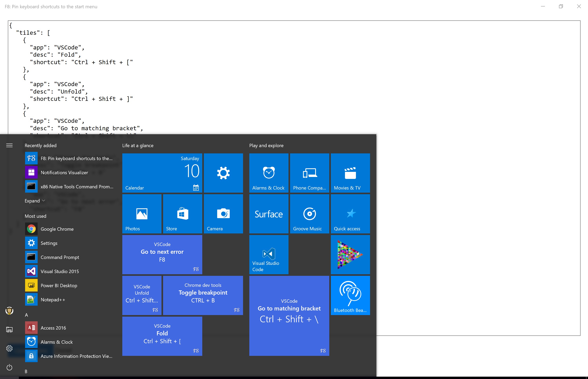The height and width of the screenshot is (379, 588).
Task: Open Access 2016 under section A
Action: pos(53,328)
